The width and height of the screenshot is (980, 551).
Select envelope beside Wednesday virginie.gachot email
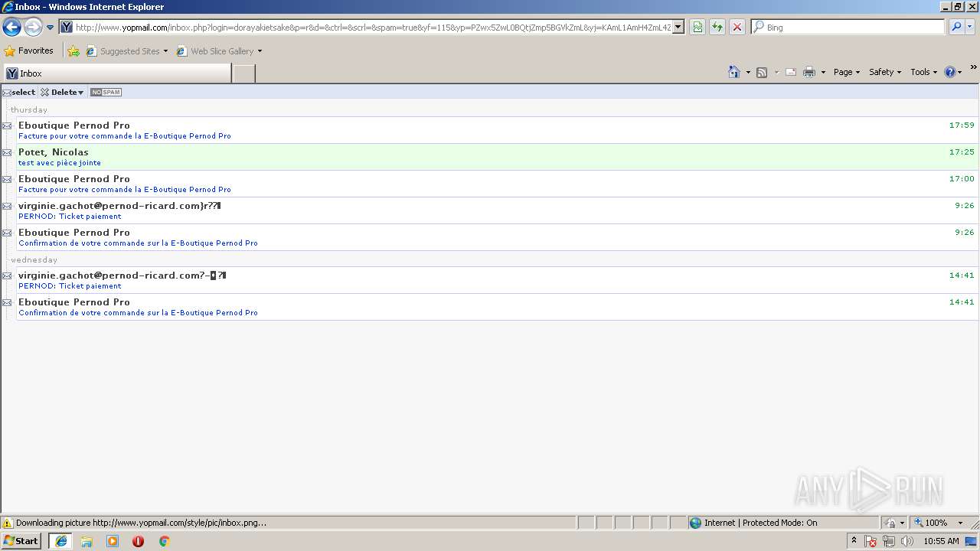tap(7, 275)
